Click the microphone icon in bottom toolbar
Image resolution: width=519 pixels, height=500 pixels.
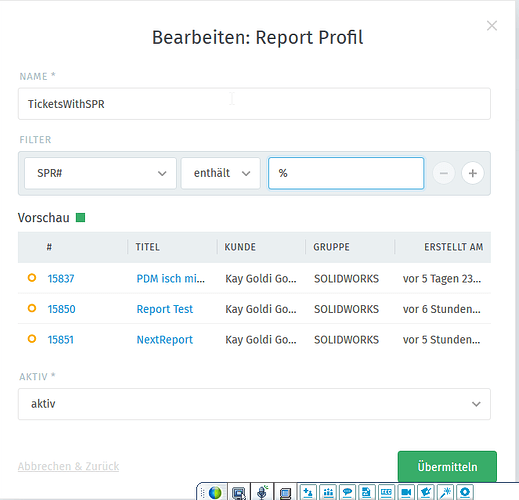point(262,492)
